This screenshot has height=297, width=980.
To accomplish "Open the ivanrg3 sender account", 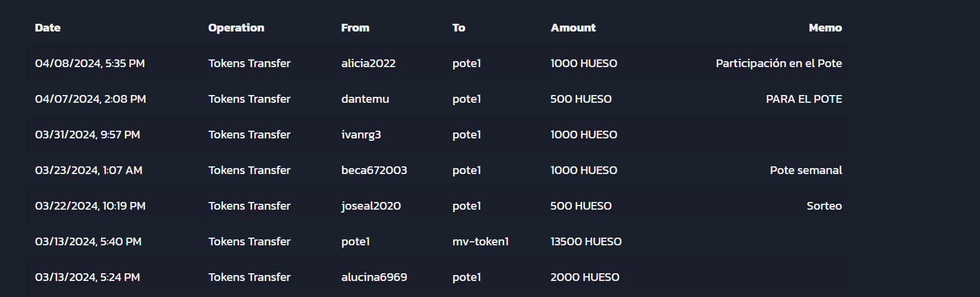I will (x=361, y=135).
